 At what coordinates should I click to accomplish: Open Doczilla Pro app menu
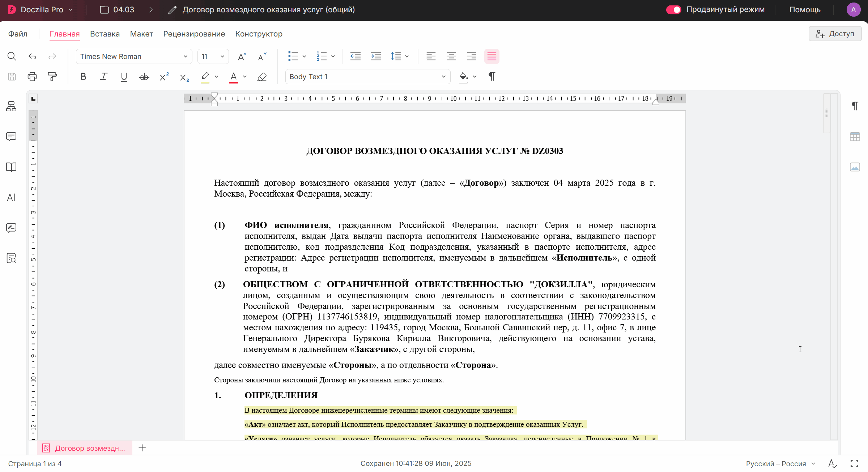click(x=40, y=10)
